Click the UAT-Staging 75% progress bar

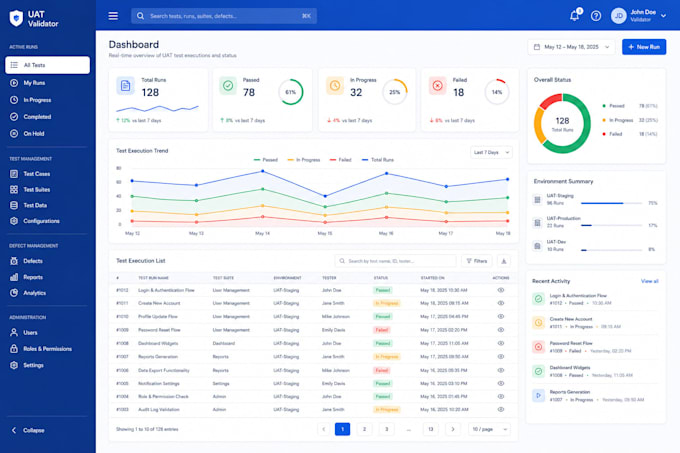pyautogui.click(x=611, y=203)
